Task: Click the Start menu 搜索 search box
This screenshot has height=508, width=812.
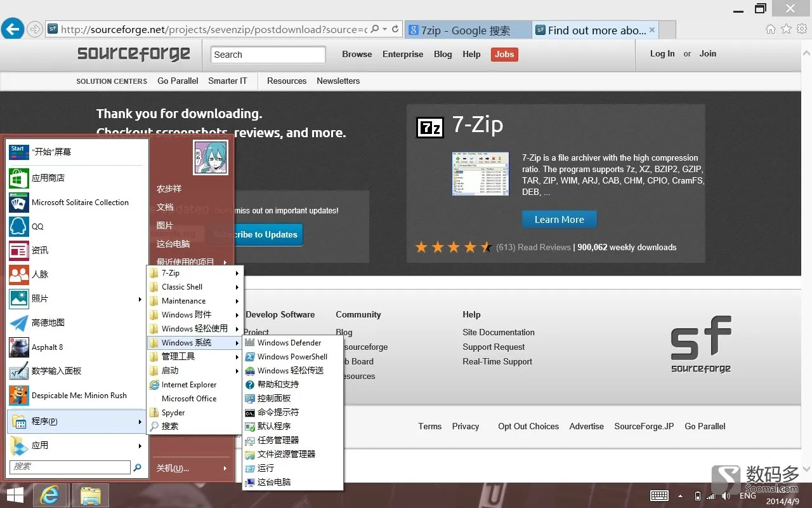Action: pyautogui.click(x=70, y=467)
